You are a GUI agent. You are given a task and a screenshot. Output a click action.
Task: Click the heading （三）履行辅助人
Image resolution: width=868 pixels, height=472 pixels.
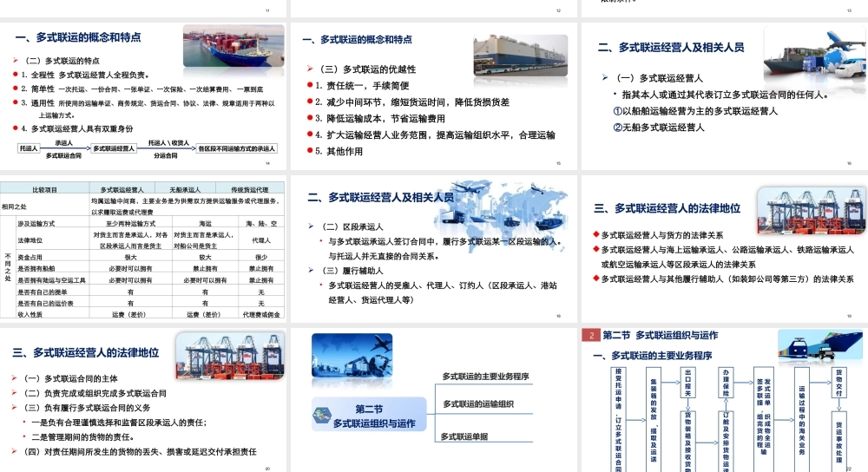(352, 271)
